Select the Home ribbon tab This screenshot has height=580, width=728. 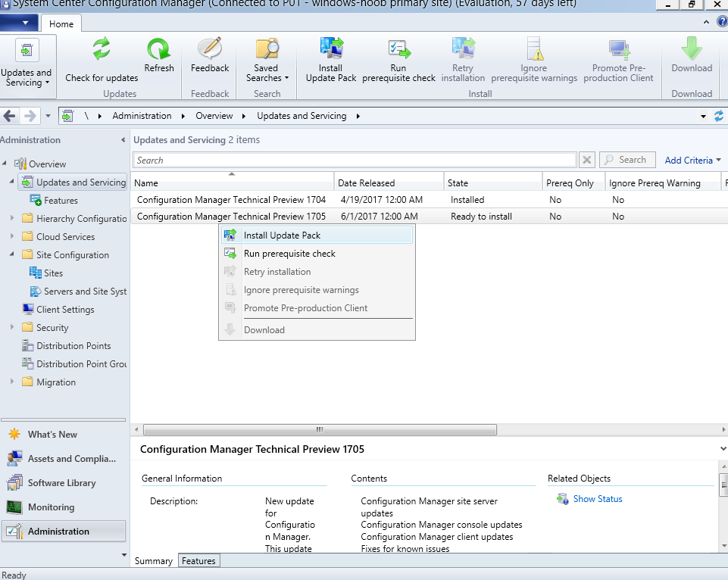tap(61, 23)
